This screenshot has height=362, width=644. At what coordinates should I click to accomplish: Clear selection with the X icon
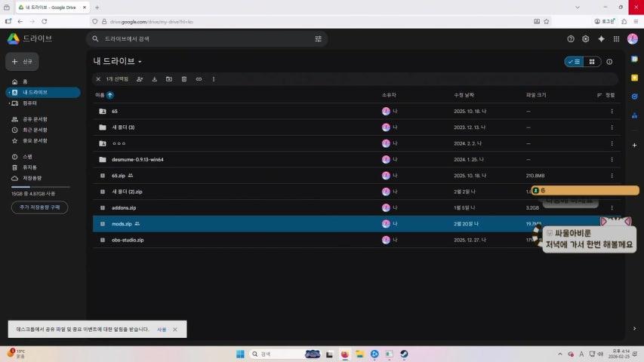click(x=98, y=79)
